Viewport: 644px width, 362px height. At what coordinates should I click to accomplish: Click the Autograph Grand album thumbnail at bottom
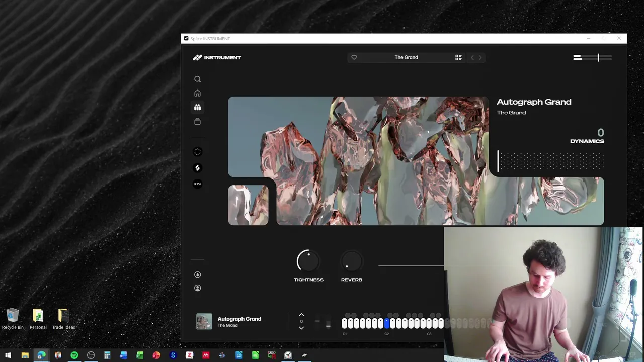(x=204, y=322)
